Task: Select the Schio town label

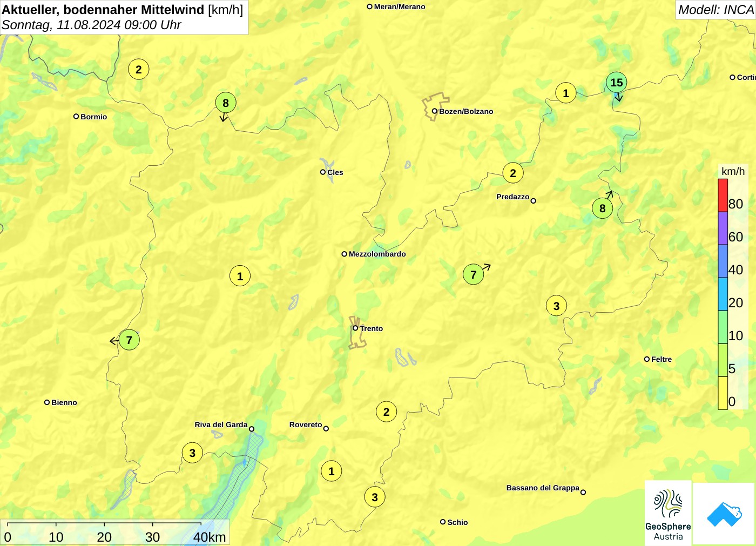Action: (457, 522)
